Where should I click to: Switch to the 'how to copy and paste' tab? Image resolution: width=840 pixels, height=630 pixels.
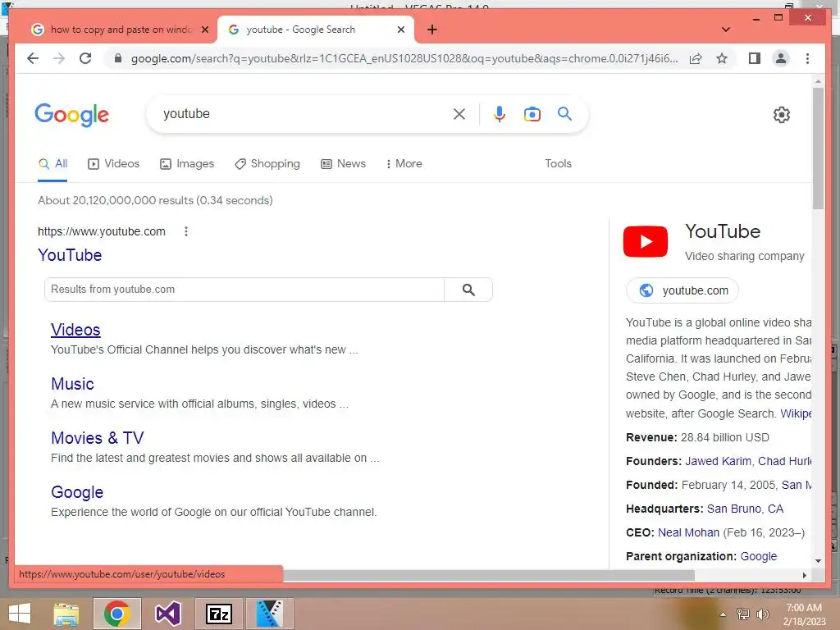click(x=120, y=30)
